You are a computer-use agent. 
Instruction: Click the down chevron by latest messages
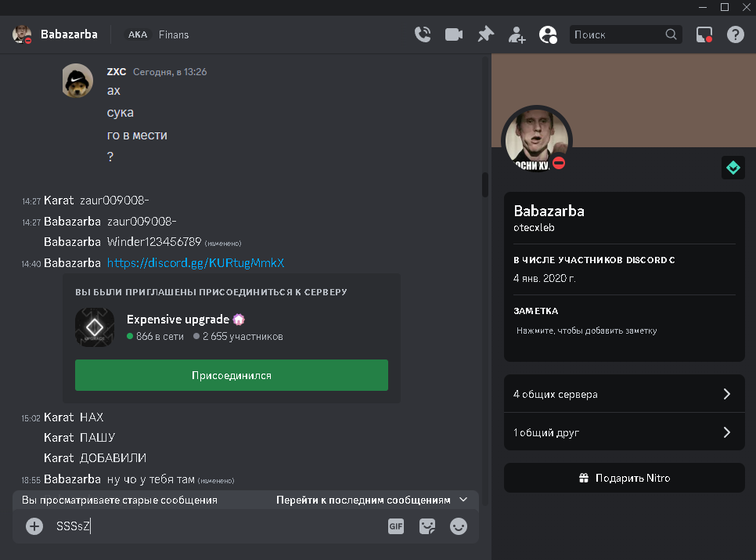(x=463, y=500)
